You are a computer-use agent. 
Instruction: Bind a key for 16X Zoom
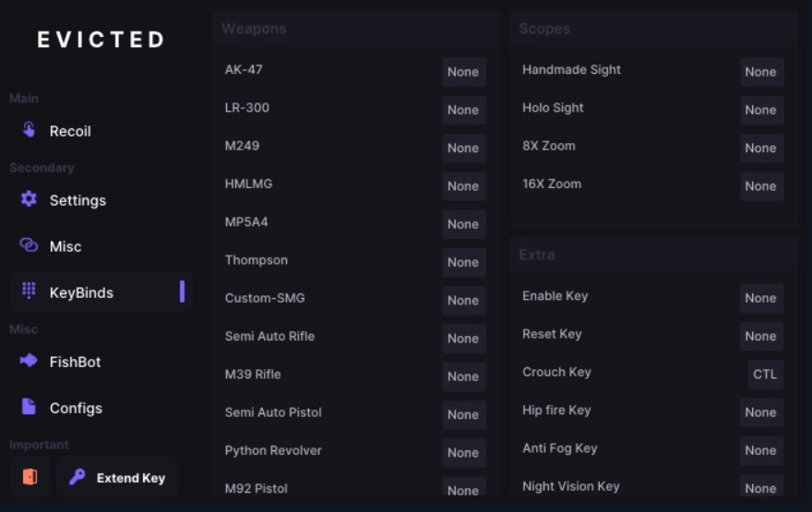click(x=760, y=185)
